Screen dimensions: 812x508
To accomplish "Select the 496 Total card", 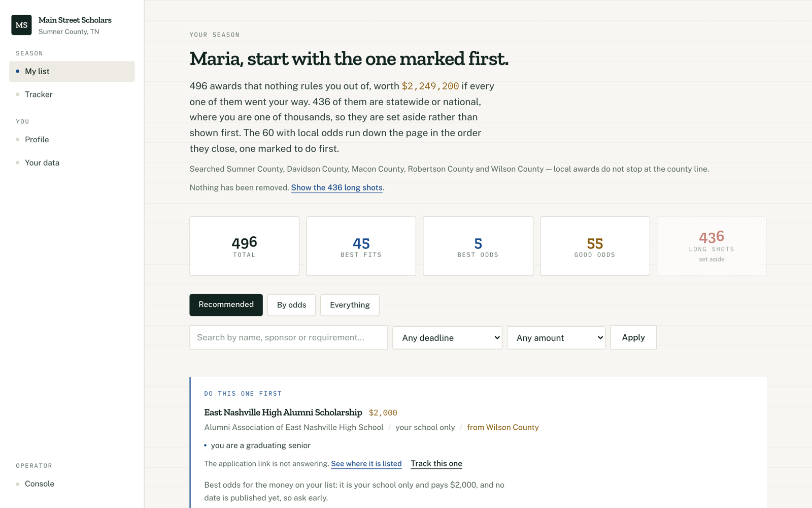I will (245, 246).
